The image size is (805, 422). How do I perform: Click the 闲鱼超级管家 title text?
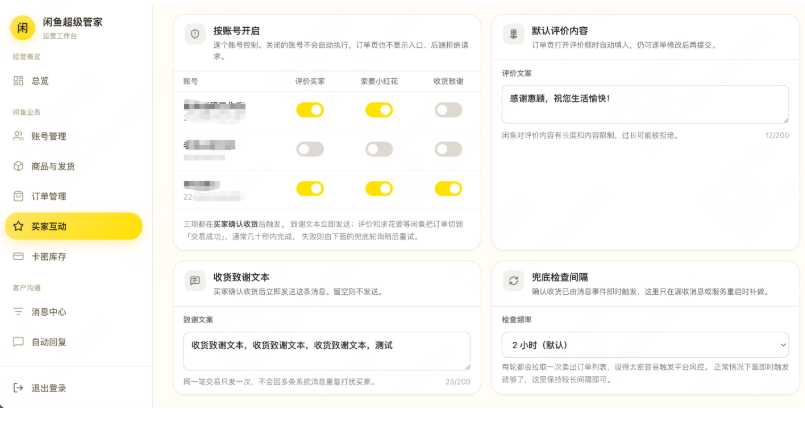[72, 22]
